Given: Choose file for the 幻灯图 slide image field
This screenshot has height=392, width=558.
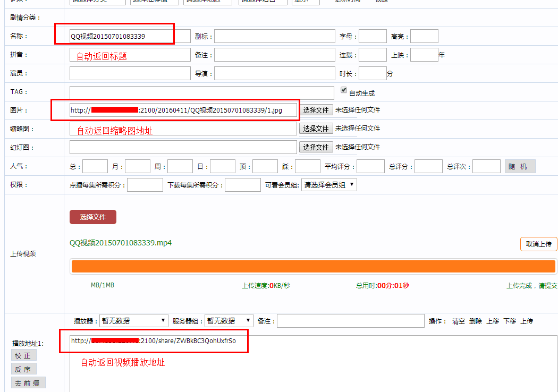Looking at the screenshot, I should [317, 147].
